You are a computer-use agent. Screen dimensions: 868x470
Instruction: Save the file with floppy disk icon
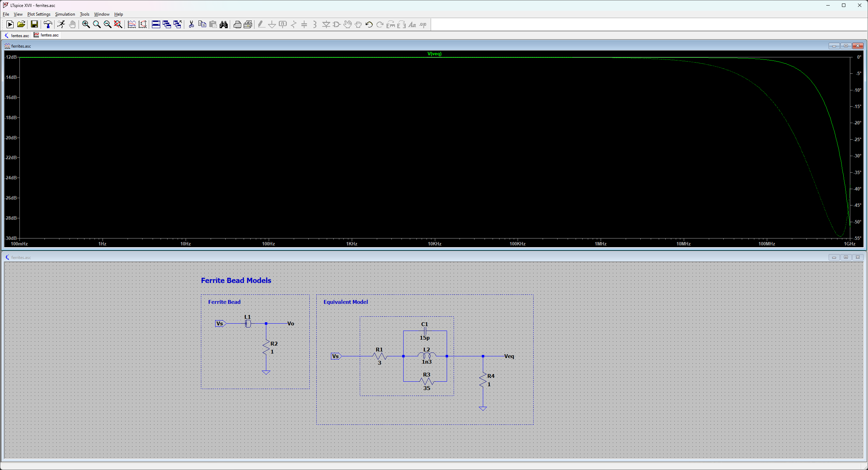[34, 24]
